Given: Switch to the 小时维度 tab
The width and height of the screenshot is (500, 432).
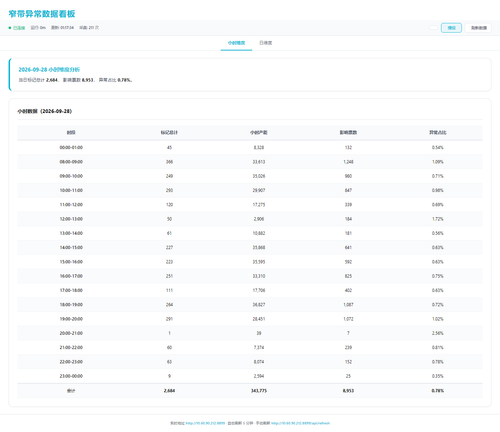Looking at the screenshot, I should coord(236,43).
